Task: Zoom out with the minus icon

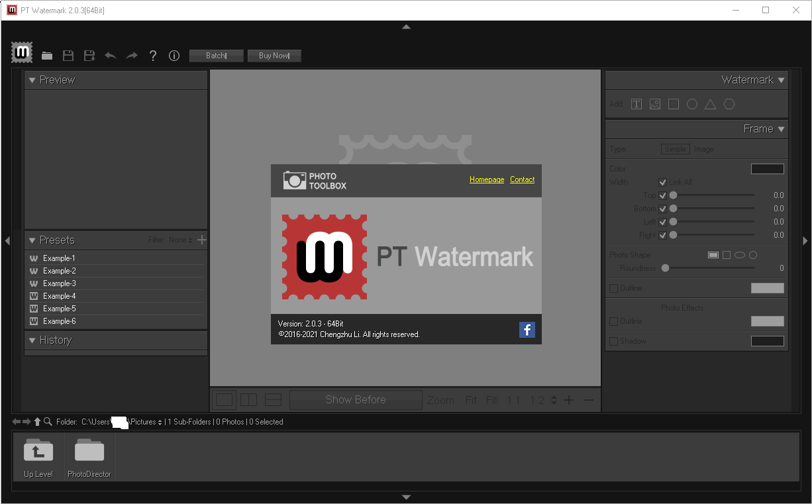Action: 589,400
